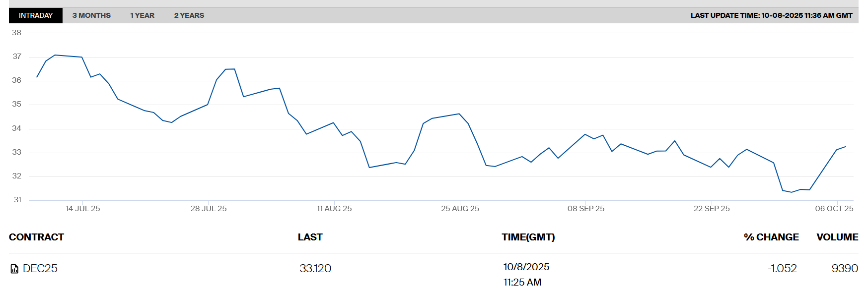Click the % CHANGE column header
868x290 pixels.
click(x=771, y=237)
